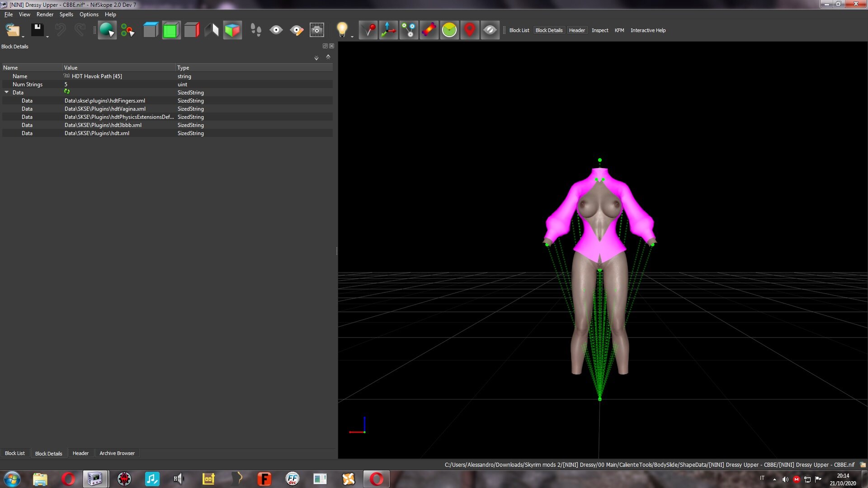Click the Load file folder icon

[13, 30]
